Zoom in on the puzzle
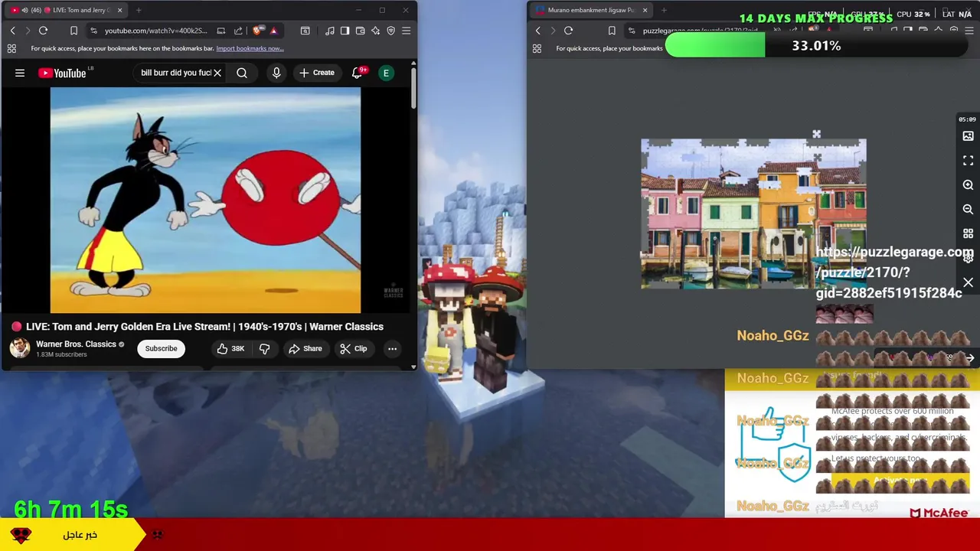The width and height of the screenshot is (980, 551). tap(968, 185)
